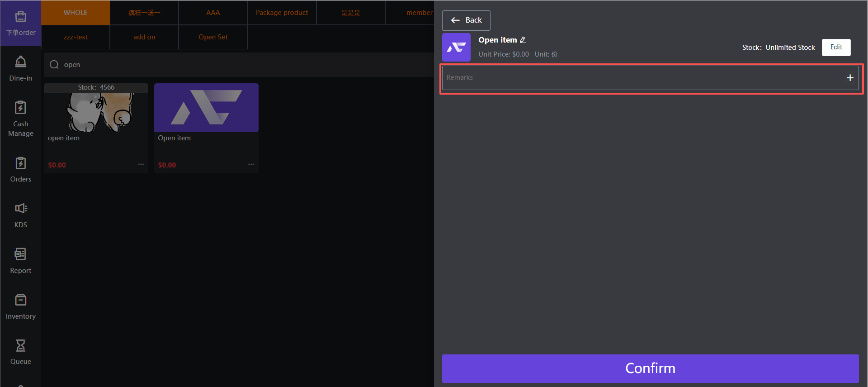Select the Open Set category tab
The height and width of the screenshot is (387, 868).
click(x=213, y=37)
